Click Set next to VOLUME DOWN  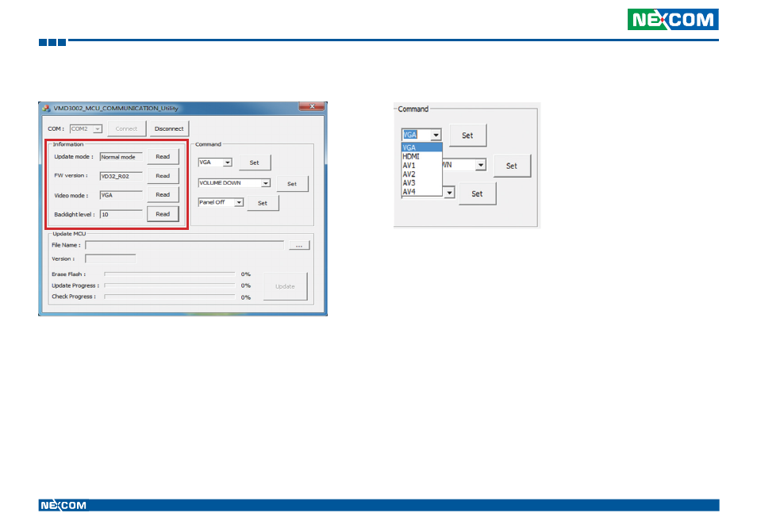point(292,184)
